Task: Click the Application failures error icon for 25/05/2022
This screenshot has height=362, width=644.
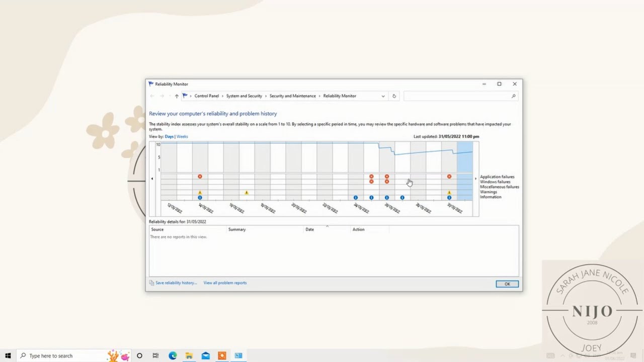Action: click(x=371, y=176)
